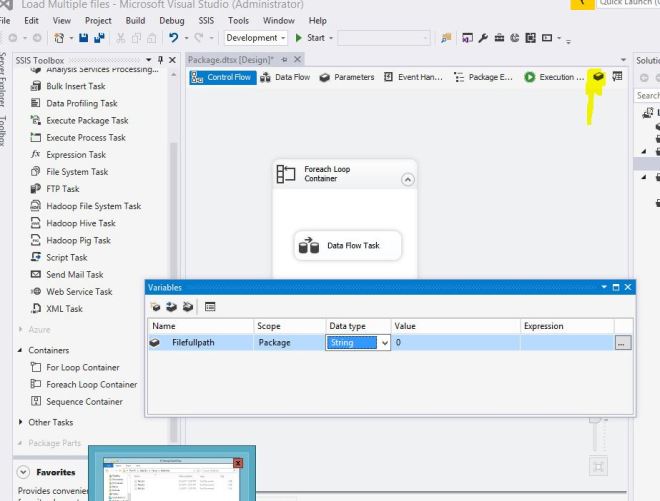The height and width of the screenshot is (501, 660).
Task: Click the expression ellipsis button for Filefullpath
Action: [x=623, y=342]
